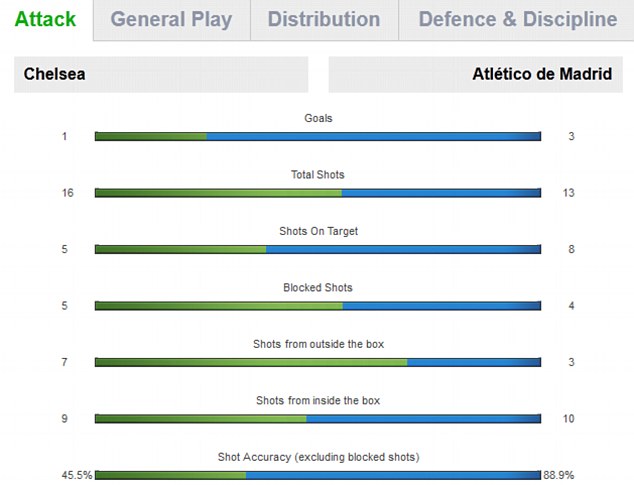Click the Atlético de Madrid team header
Viewport: 634px width, 485px height.
point(476,74)
